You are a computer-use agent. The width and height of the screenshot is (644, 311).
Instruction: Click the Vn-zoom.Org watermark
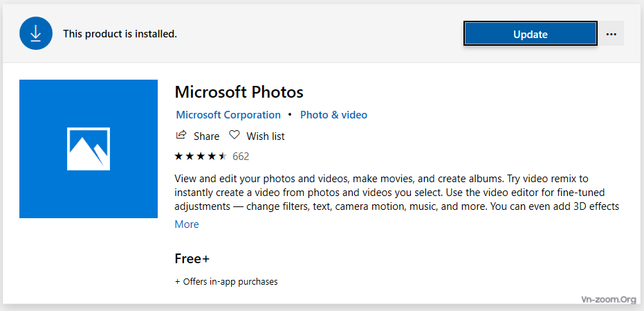tap(608, 299)
